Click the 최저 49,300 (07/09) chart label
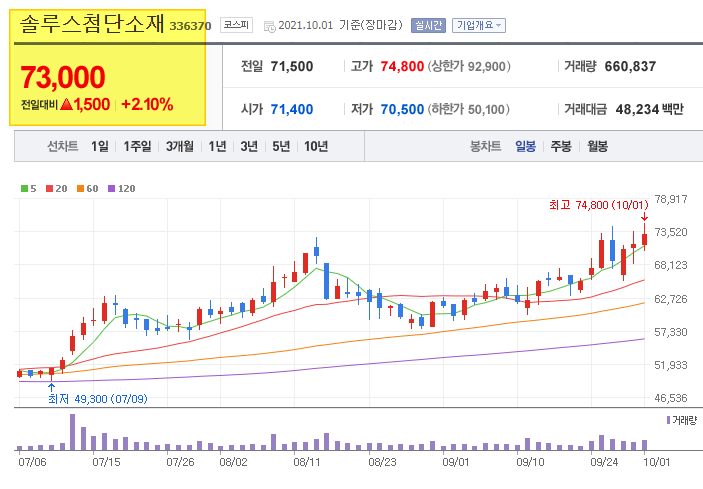This screenshot has height=489, width=703. coord(98,399)
